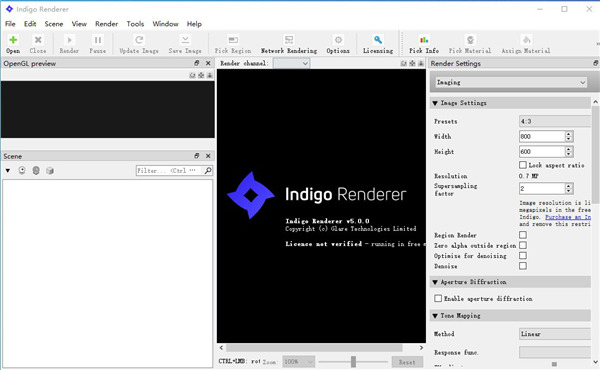Open the Tools menu
Image resolution: width=600 pixels, height=370 pixels.
pos(135,24)
